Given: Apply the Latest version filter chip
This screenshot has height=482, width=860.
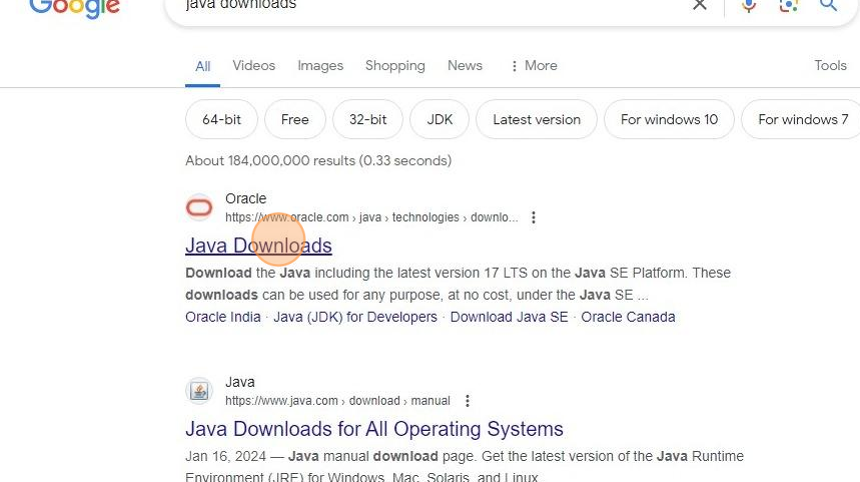Looking at the screenshot, I should (536, 120).
